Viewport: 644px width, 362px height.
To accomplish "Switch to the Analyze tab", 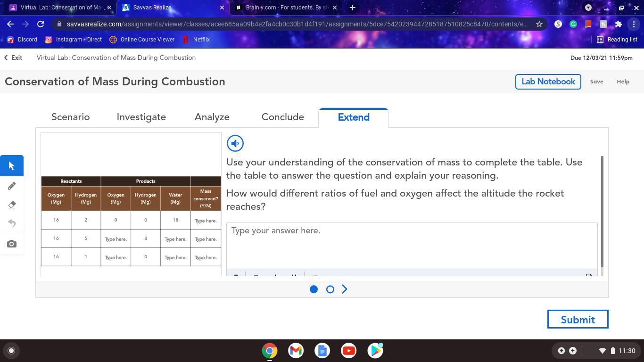I will (x=212, y=117).
